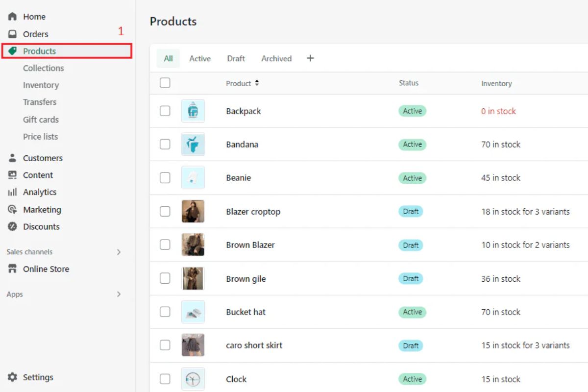Toggle the select-all checkbox in table header
Viewport: 588px width, 392px height.
point(165,83)
